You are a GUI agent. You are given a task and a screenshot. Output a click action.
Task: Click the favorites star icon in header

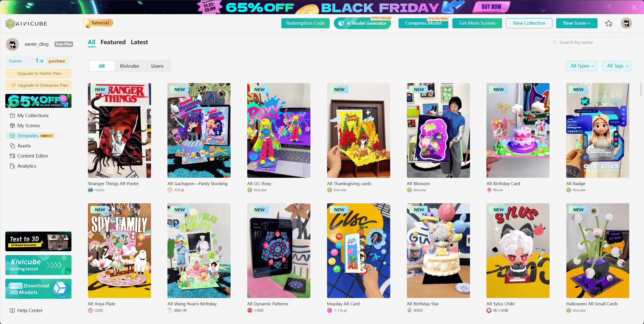(x=609, y=23)
